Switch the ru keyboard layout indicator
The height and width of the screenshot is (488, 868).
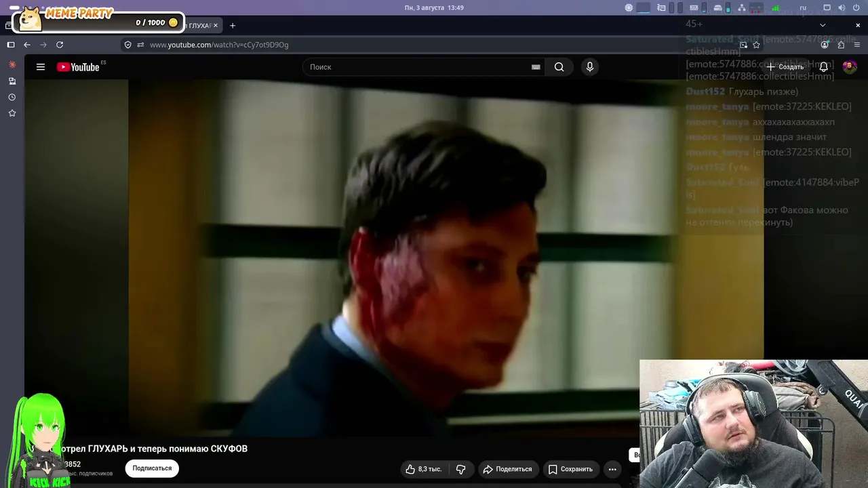pyautogui.click(x=804, y=8)
